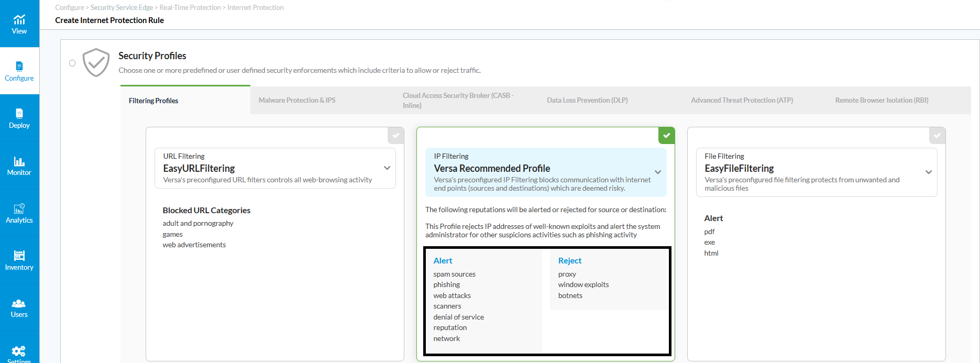This screenshot has height=363, width=980.
Task: Click the Alert heading in IP Filtering
Action: pyautogui.click(x=443, y=260)
